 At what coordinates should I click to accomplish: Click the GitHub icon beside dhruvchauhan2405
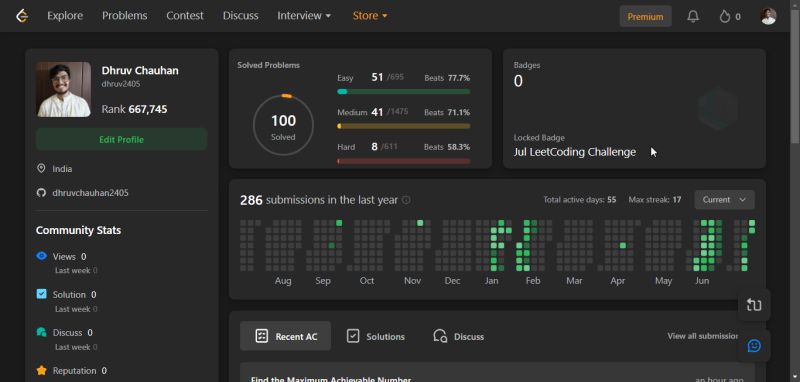pyautogui.click(x=41, y=193)
